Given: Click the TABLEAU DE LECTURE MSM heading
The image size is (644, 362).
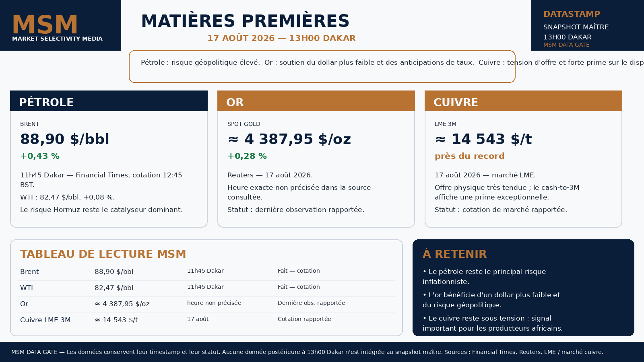Looking at the screenshot, I should coord(103,254).
